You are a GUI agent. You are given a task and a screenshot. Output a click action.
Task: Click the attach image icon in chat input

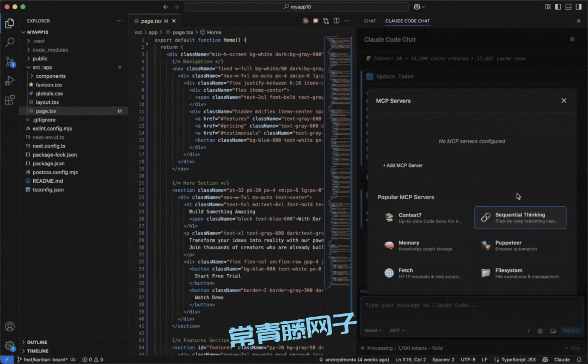click(x=553, y=331)
